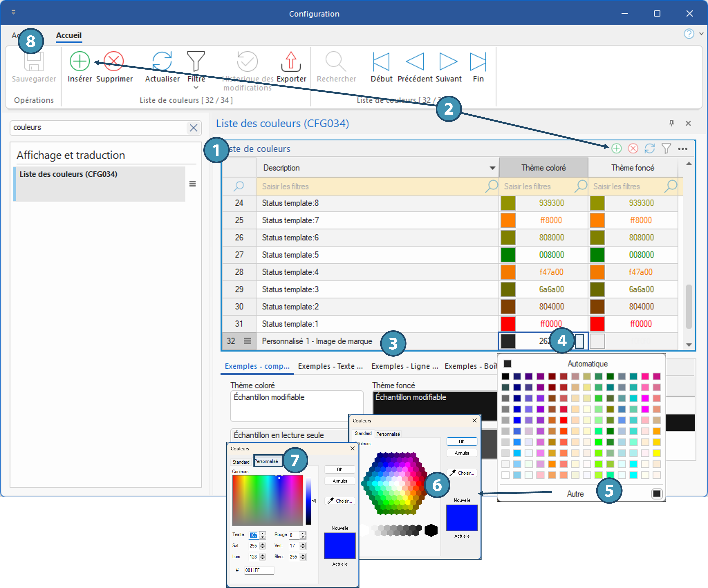Close the Liste des couleurs panel
This screenshot has height=588, width=708.
point(688,123)
